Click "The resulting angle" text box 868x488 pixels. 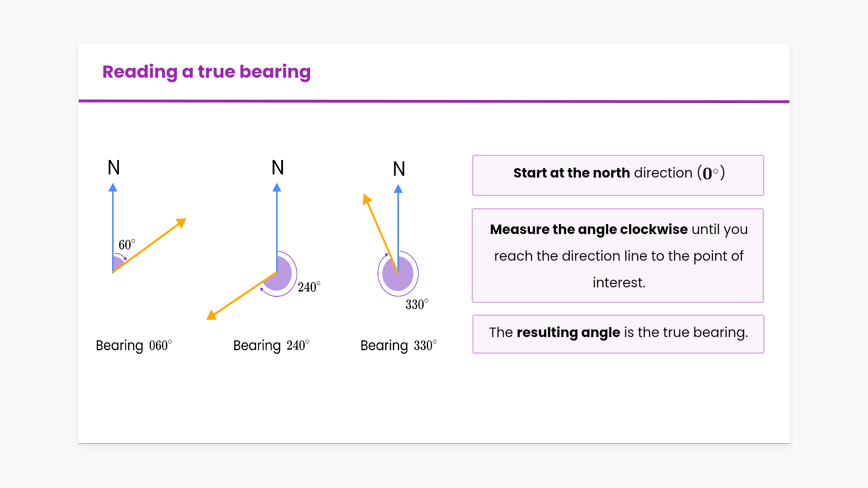click(618, 334)
